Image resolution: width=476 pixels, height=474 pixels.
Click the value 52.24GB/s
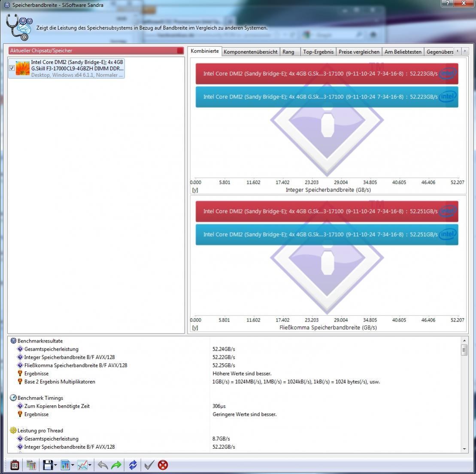[224, 349]
